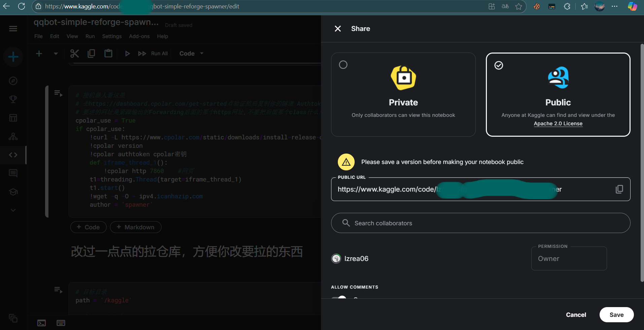
Task: Copy the public URL with copy icon
Action: click(x=619, y=189)
